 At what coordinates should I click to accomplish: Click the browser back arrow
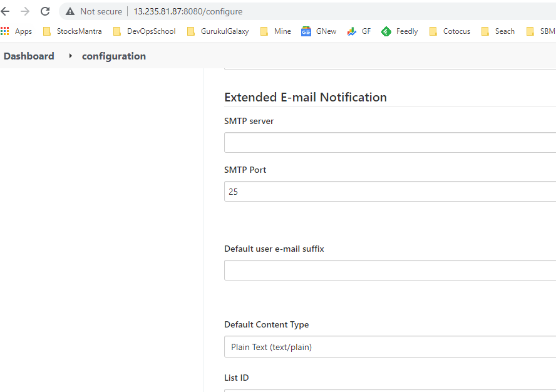coord(6,11)
